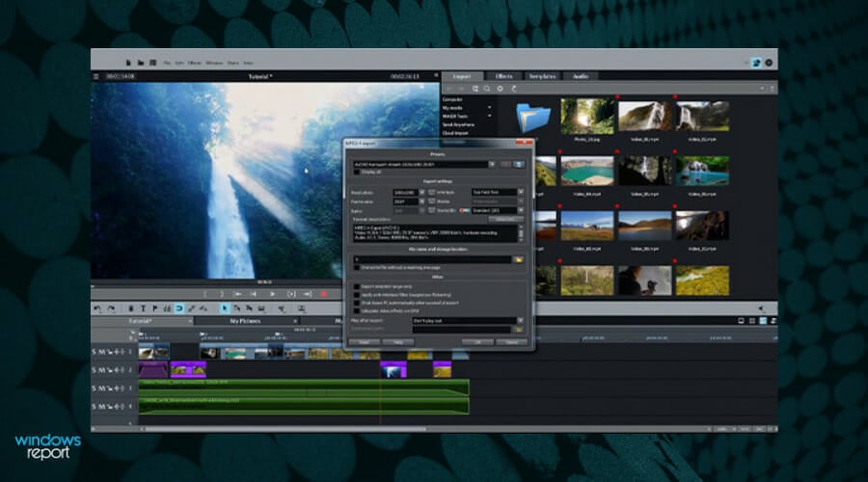Viewport: 868px width, 482px height.
Task: Click the search magnifier in media pool toolbar
Action: coord(487,89)
